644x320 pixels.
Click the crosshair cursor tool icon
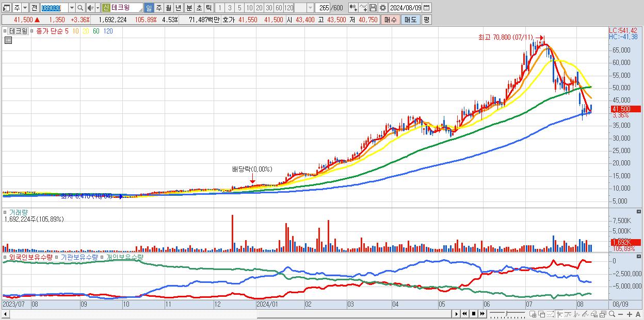[559, 314]
